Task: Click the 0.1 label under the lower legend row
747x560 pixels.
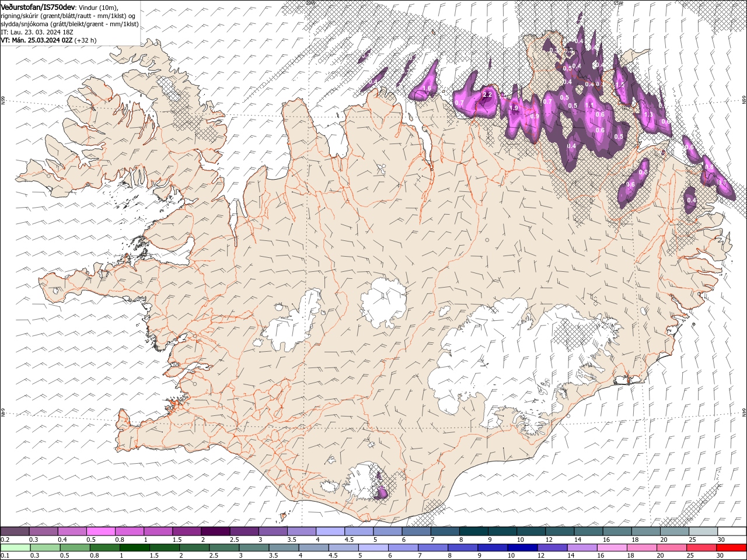Action: (x=5, y=556)
